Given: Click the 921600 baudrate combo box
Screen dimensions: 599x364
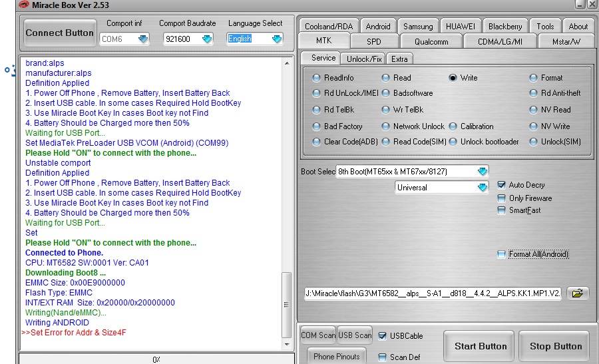Looking at the screenshot, I should point(188,39).
